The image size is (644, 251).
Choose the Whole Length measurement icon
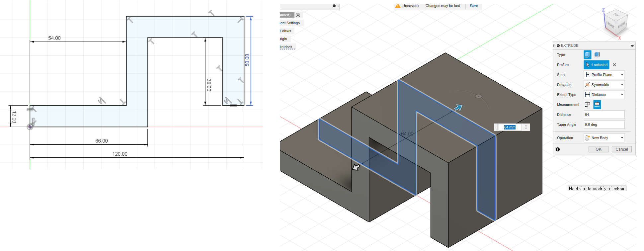click(597, 105)
